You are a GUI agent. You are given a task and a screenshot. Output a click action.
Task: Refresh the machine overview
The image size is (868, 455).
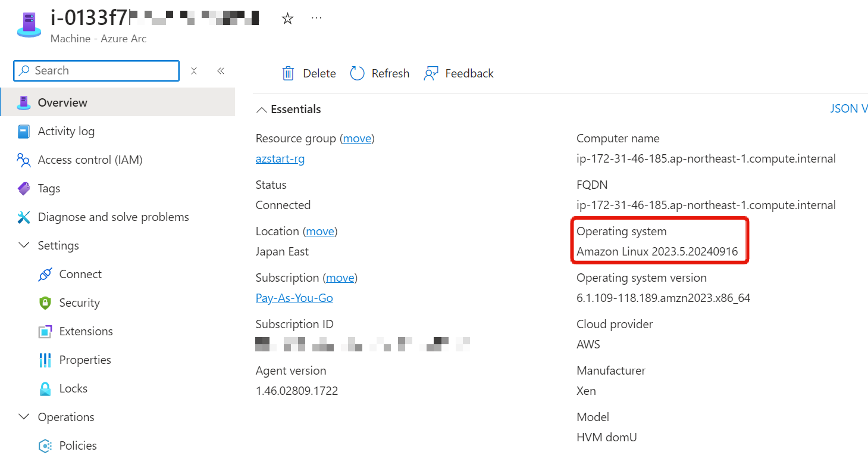[380, 73]
